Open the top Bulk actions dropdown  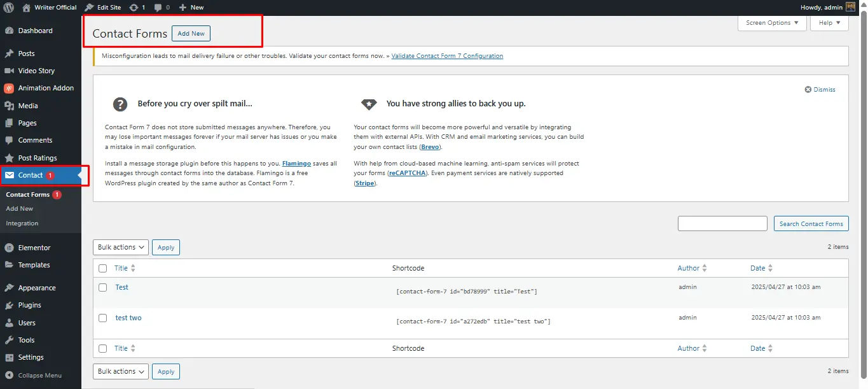121,247
